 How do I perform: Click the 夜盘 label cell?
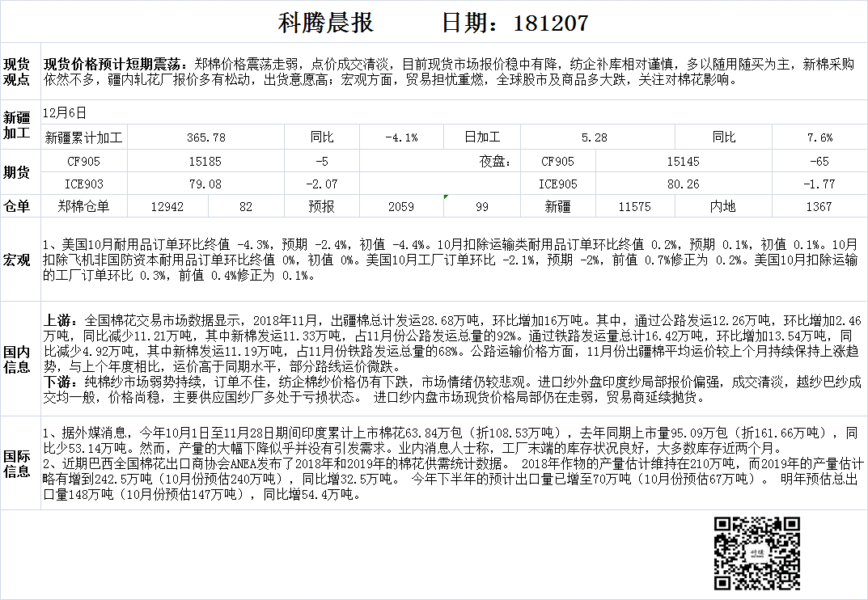(x=494, y=162)
